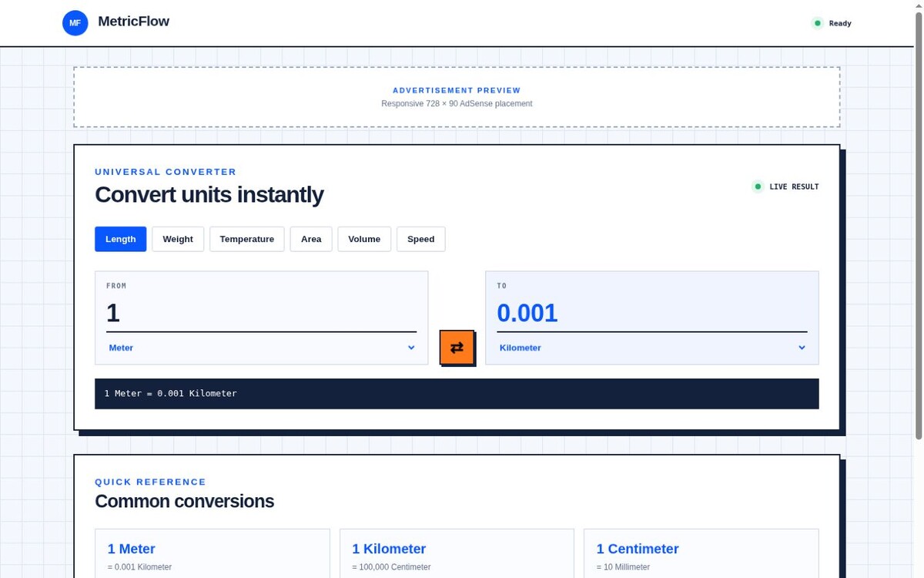Click the 'Common conversions' heading
924x578 pixels.
[x=184, y=501]
